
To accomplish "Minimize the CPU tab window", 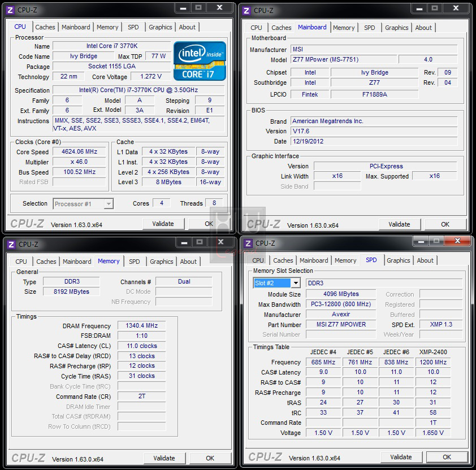I will pyautogui.click(x=183, y=8).
